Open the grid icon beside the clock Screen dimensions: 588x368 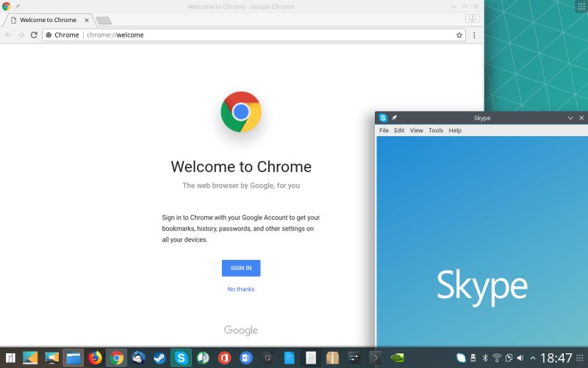tap(580, 358)
